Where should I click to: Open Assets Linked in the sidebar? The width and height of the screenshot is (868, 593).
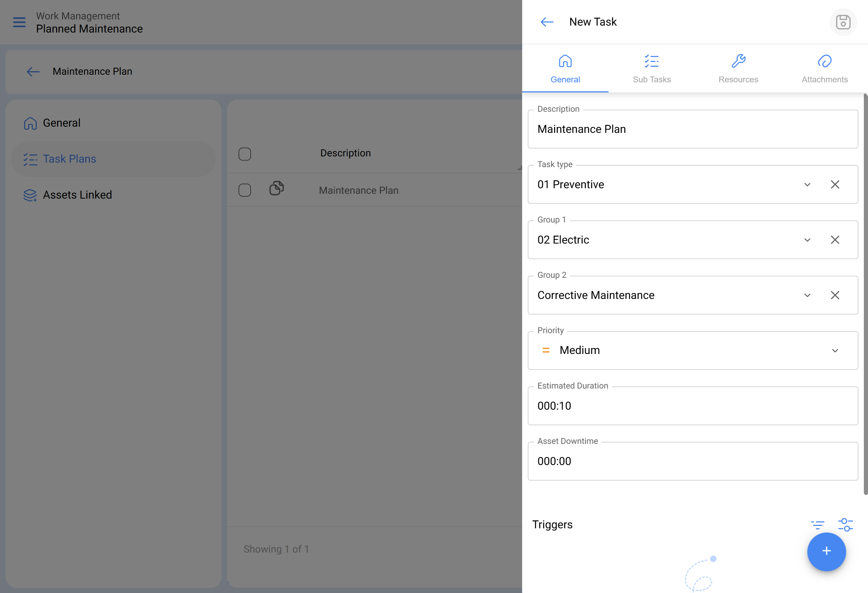click(x=77, y=195)
